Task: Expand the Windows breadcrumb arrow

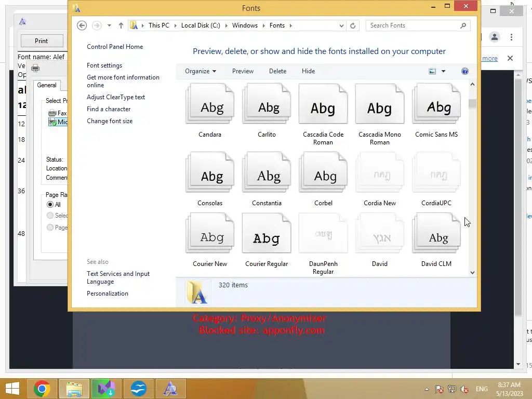Action: coord(263,25)
